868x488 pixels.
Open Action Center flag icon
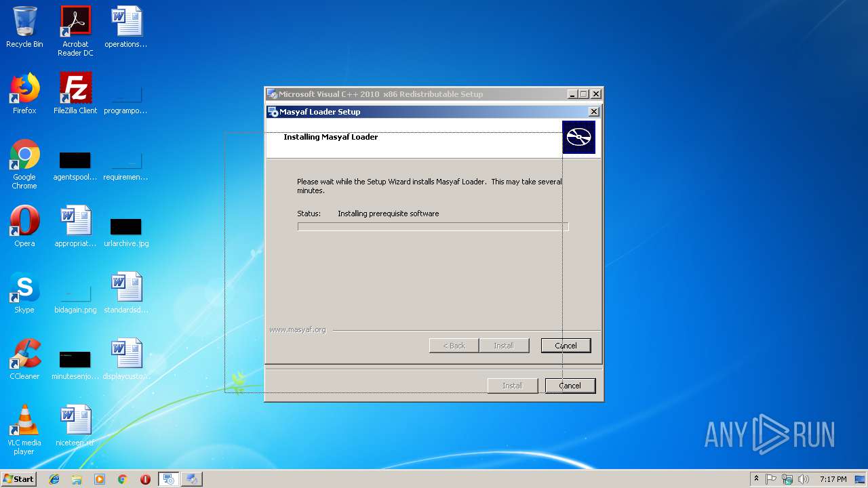(x=771, y=479)
